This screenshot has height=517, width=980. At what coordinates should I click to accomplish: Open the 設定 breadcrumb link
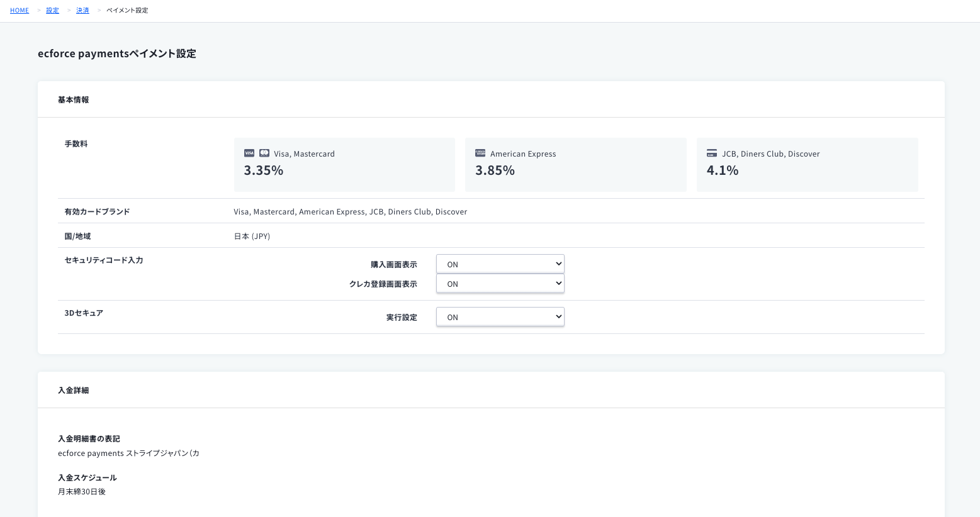pos(52,10)
